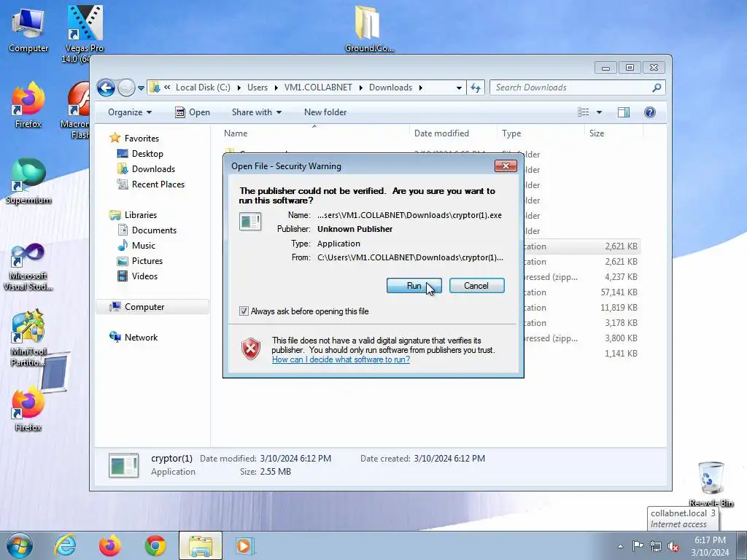Open Firefox from the taskbar
This screenshot has width=747, height=560.
(x=110, y=545)
